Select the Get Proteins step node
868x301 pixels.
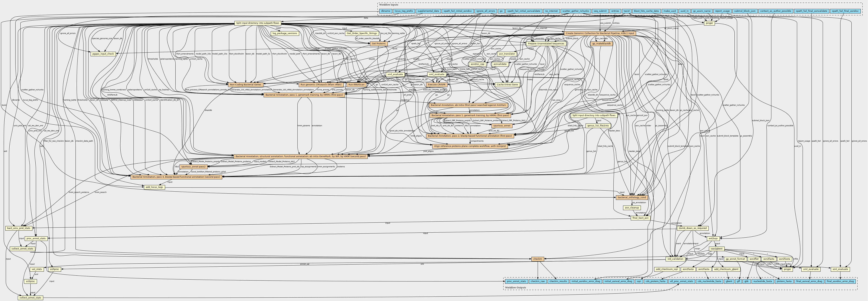pyautogui.click(x=378, y=44)
